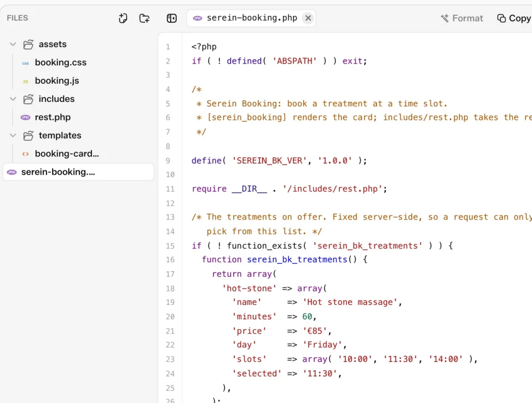This screenshot has width=532, height=403.
Task: Click the '14:00' slot value
Action: click(x=446, y=359)
